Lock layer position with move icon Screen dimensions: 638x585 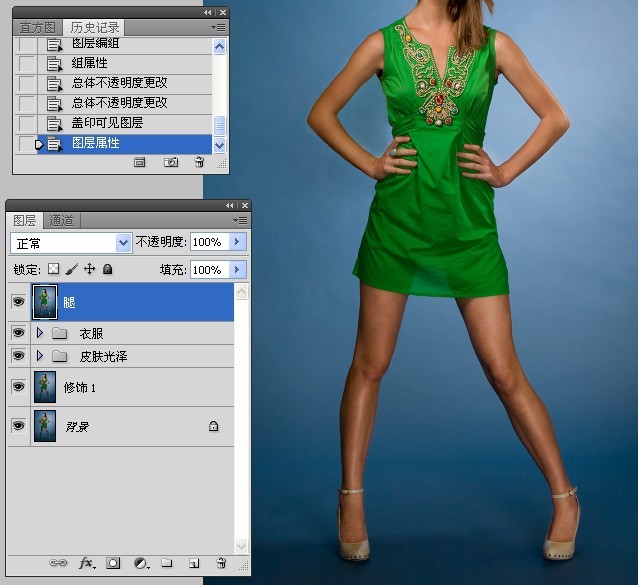[90, 269]
